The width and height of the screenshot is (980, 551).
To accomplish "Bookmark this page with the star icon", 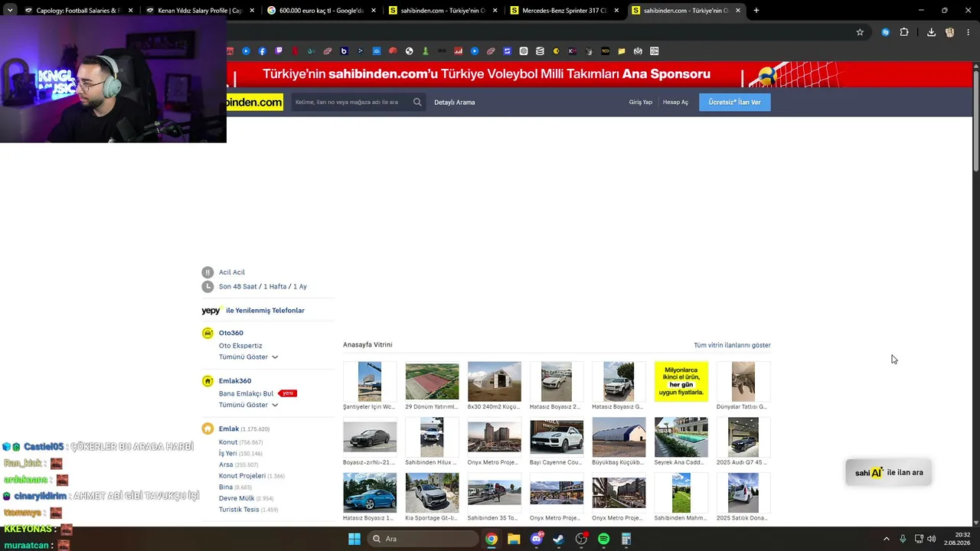I will coord(860,32).
